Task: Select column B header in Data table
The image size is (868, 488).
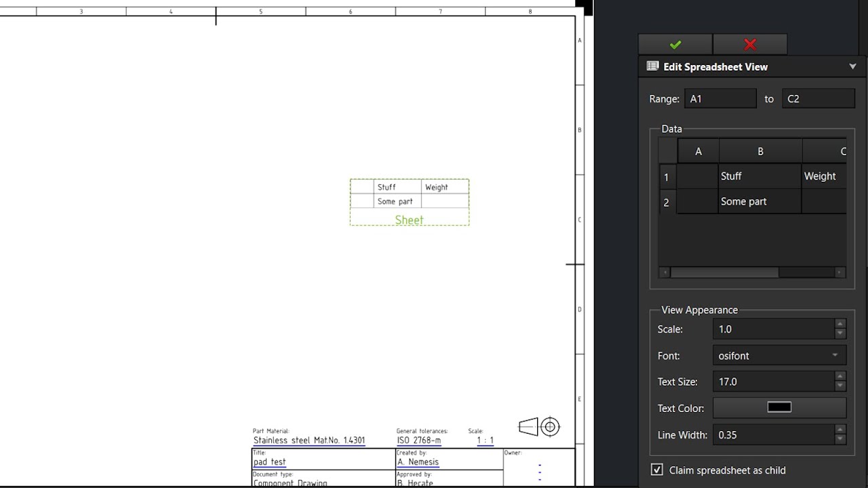Action: [x=760, y=151]
